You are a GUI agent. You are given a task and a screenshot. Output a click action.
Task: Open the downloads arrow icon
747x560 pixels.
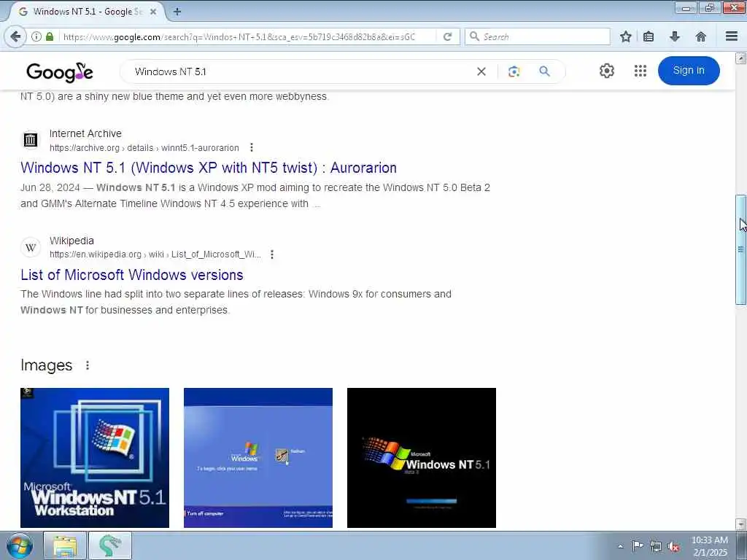pos(675,36)
